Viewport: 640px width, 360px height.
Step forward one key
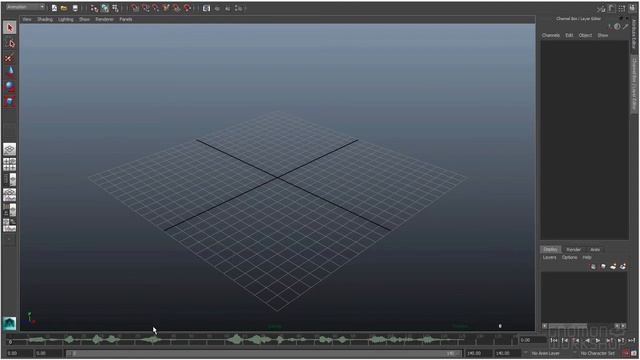tap(609, 340)
